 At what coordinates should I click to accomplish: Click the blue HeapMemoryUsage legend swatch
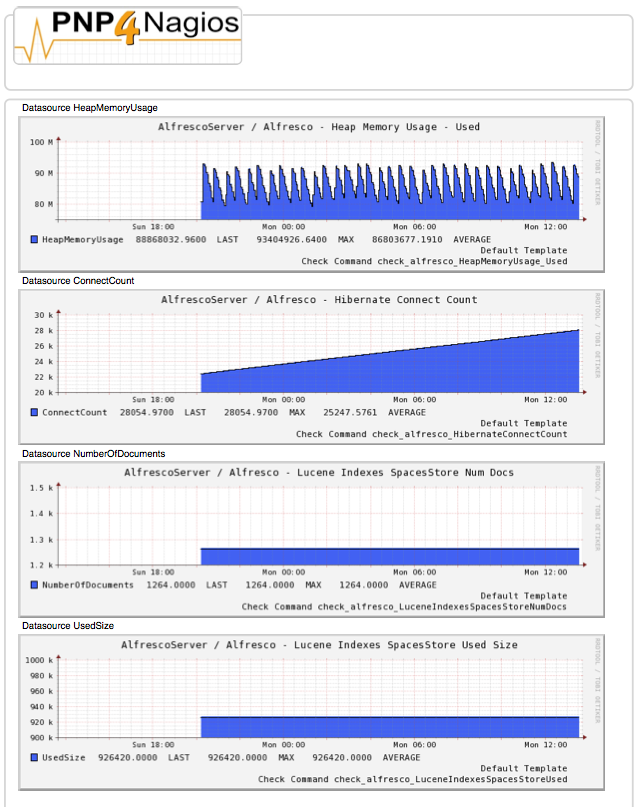click(34, 239)
